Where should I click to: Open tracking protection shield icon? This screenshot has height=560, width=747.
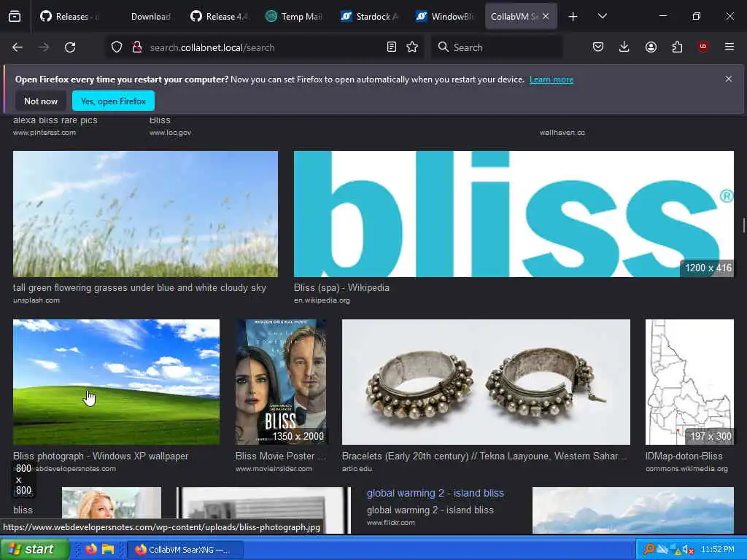pos(117,47)
